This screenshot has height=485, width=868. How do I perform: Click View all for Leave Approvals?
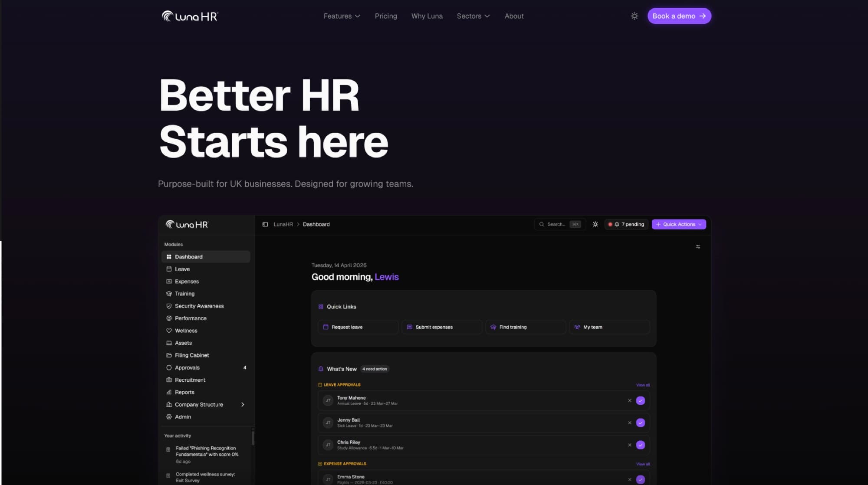(x=643, y=385)
